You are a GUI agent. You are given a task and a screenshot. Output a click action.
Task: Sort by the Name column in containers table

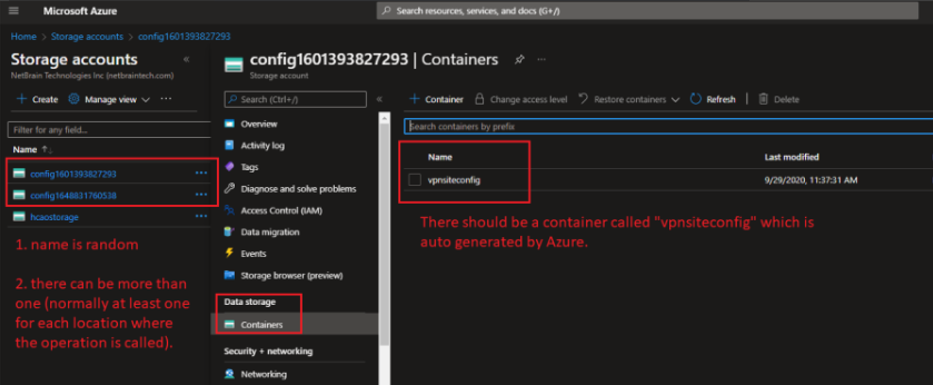coord(440,157)
